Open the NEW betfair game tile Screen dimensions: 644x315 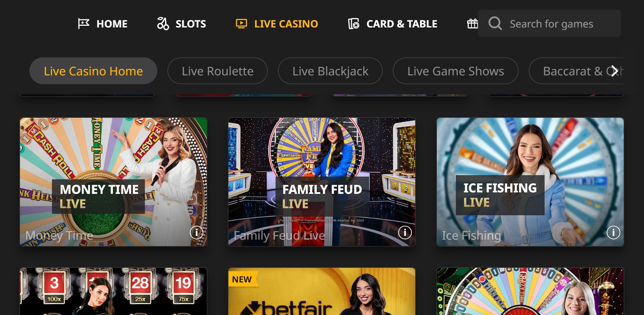[x=322, y=291]
